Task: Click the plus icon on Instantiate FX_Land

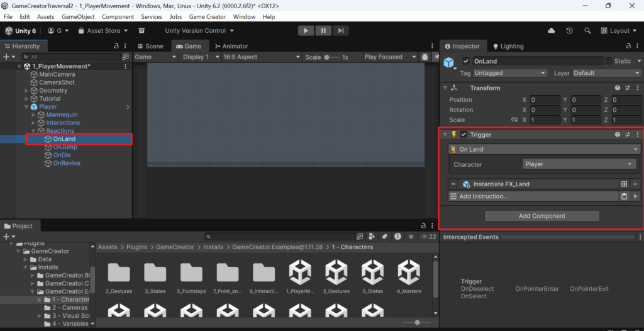Action: pos(624,184)
